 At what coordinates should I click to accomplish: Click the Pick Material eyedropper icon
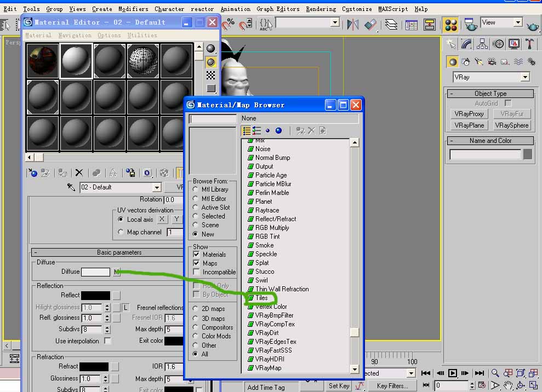(71, 187)
